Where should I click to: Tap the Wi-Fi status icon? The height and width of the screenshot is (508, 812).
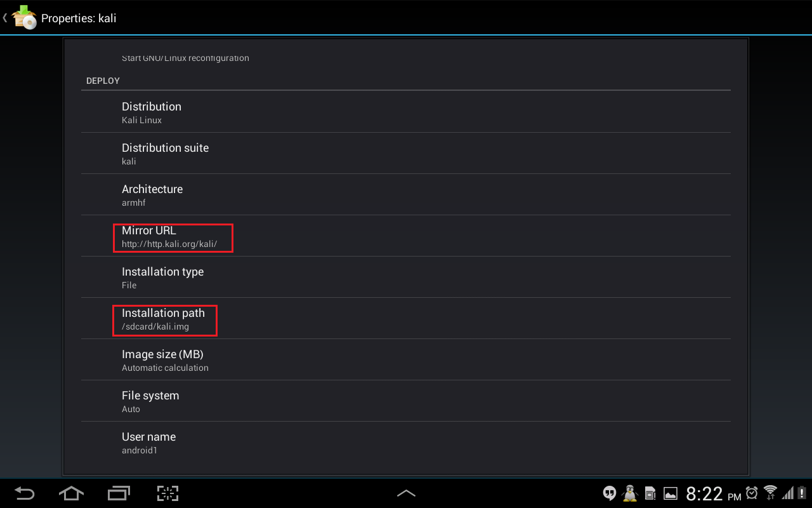tap(770, 493)
